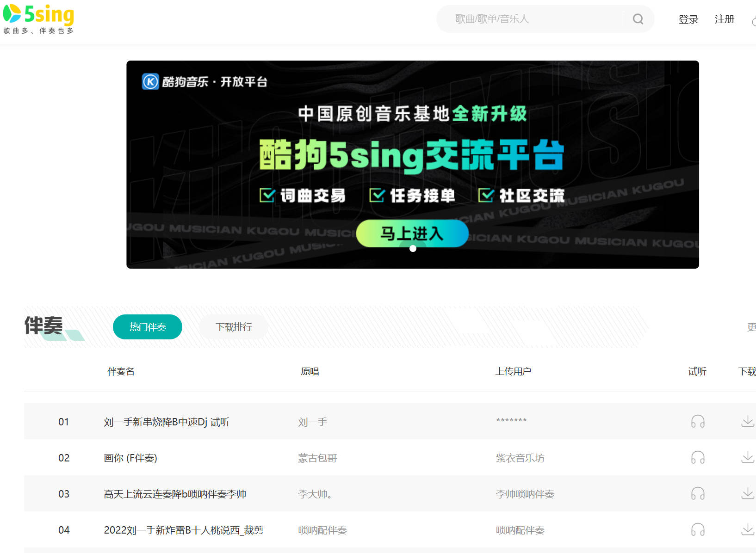The width and height of the screenshot is (756, 553).
Task: Select the 热门伴奏 tab
Action: 148,327
